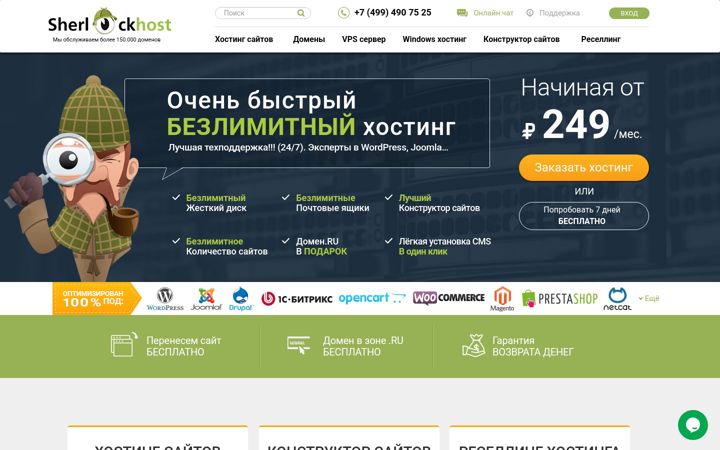
Task: Click the 'Оптимизирован 100% под' orange badge
Action: pyautogui.click(x=96, y=298)
